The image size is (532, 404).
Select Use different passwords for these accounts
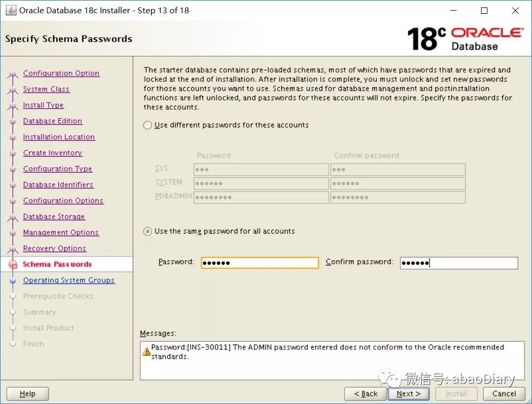[x=147, y=125]
